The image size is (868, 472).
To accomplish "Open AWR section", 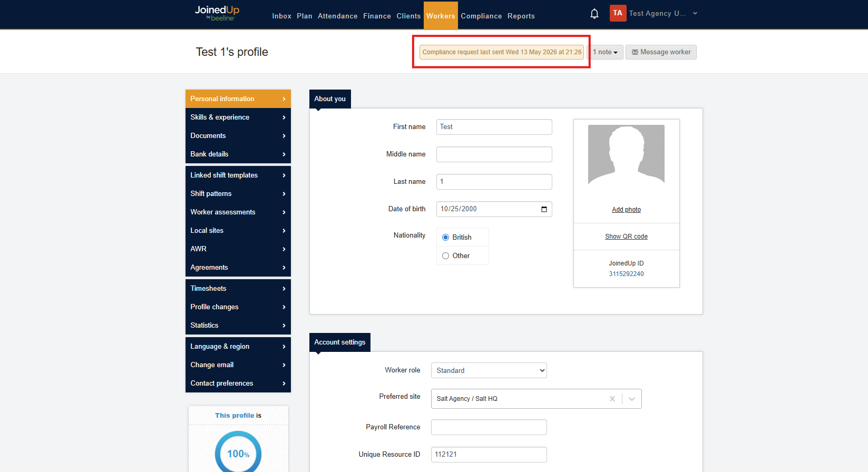I will (x=238, y=249).
